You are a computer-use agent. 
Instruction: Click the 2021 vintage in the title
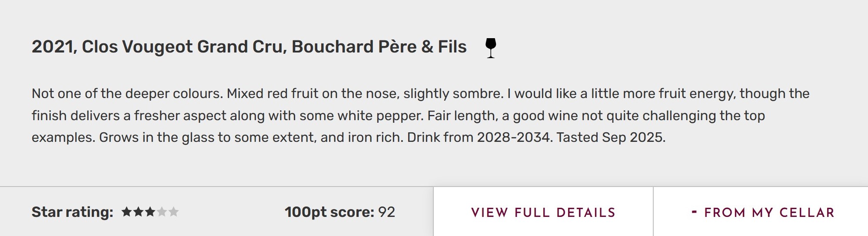pos(52,47)
